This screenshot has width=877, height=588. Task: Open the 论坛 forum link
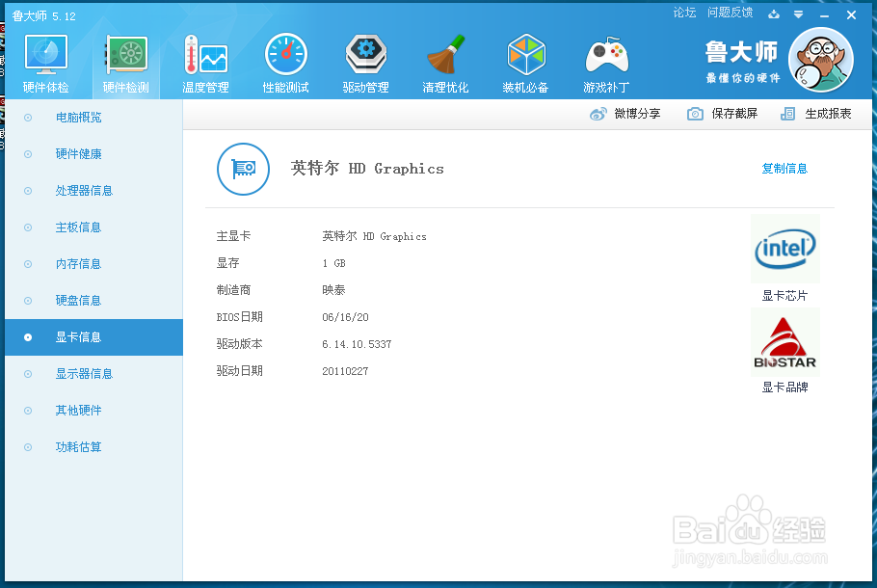click(x=684, y=13)
